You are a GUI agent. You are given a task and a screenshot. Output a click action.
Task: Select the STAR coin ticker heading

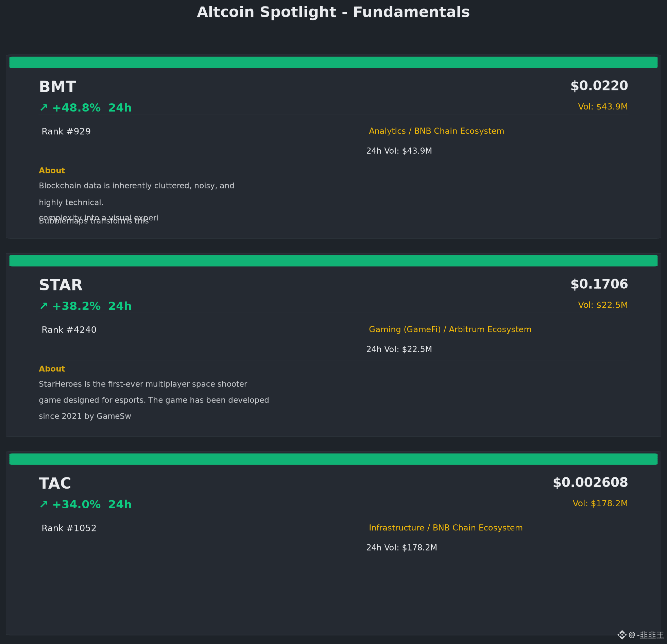[61, 285]
